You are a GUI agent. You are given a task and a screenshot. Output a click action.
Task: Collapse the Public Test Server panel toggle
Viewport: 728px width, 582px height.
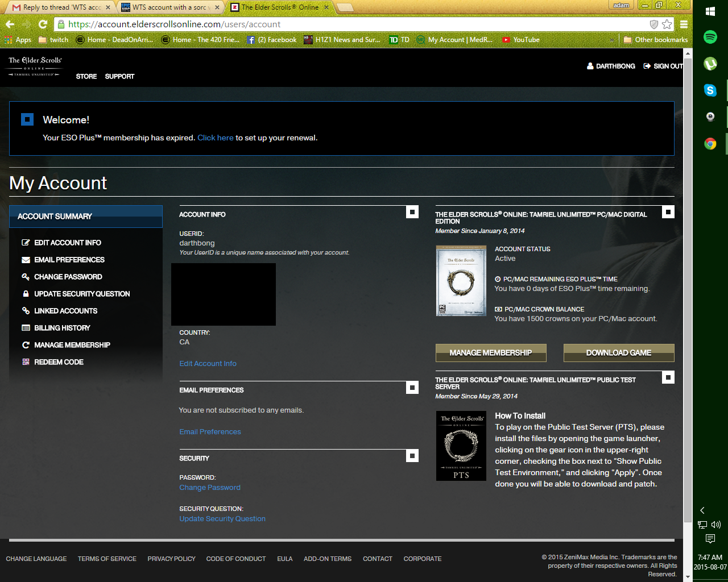[x=668, y=377]
